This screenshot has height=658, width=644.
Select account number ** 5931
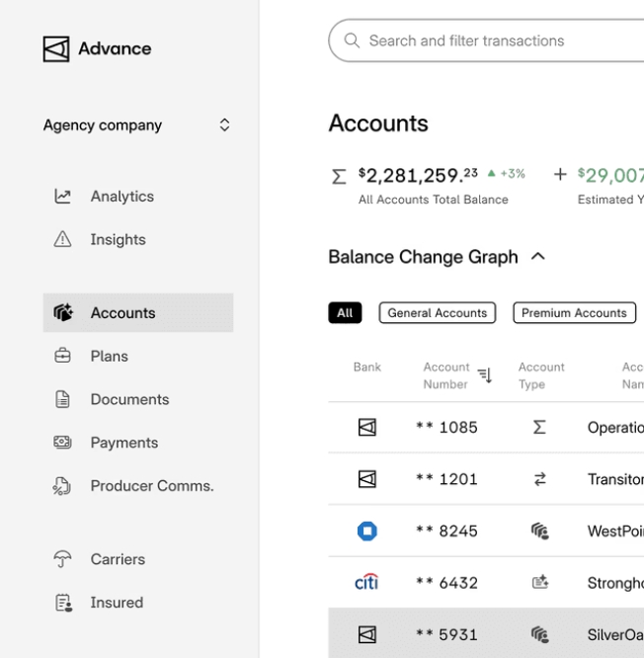coord(446,635)
